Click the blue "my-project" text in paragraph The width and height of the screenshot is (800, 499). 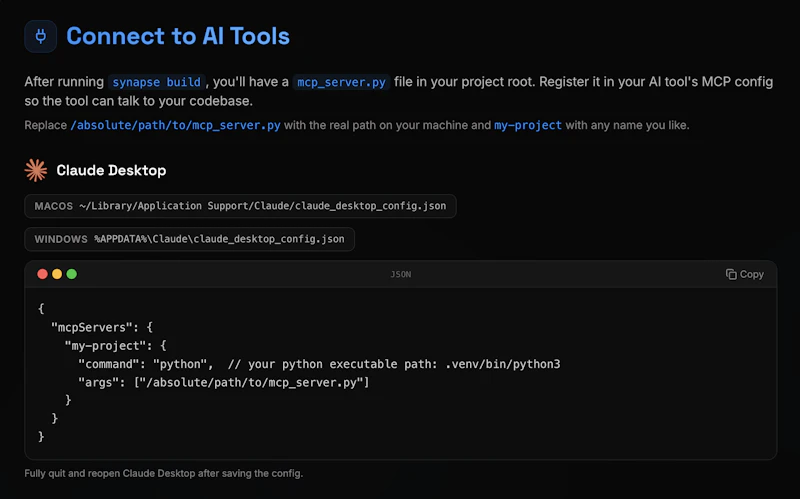pos(528,126)
